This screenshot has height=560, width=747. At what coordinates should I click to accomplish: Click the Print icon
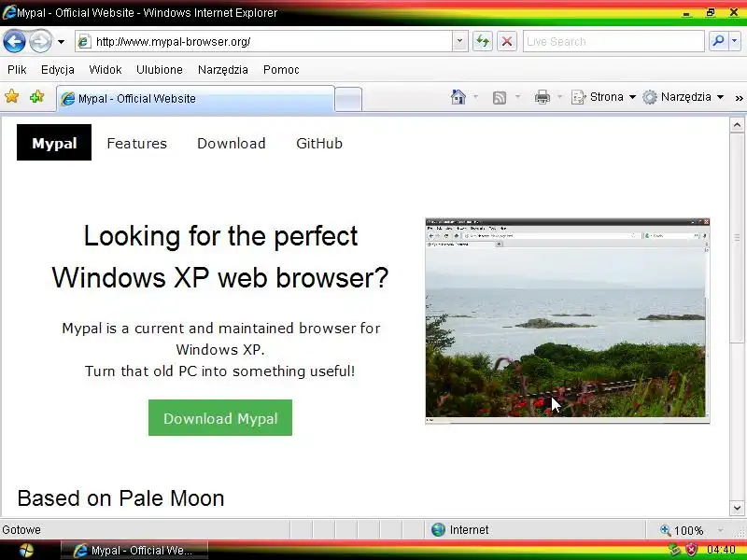pyautogui.click(x=543, y=97)
